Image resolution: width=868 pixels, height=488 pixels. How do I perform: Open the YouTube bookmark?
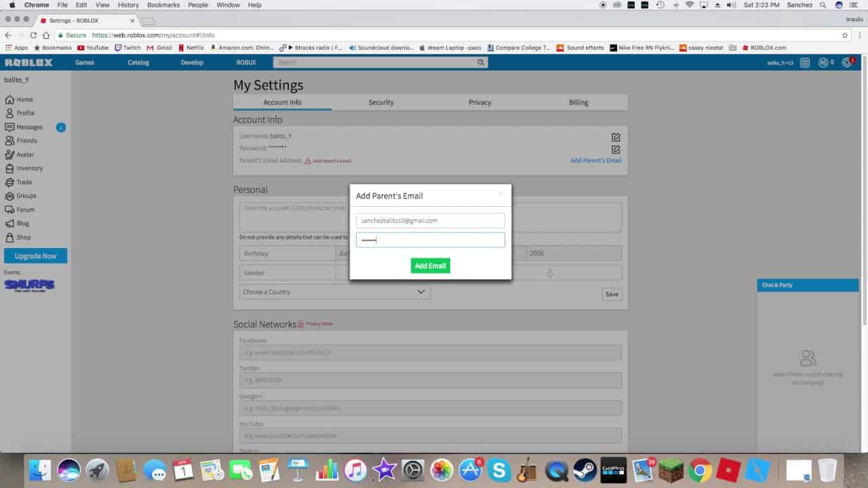(93, 48)
